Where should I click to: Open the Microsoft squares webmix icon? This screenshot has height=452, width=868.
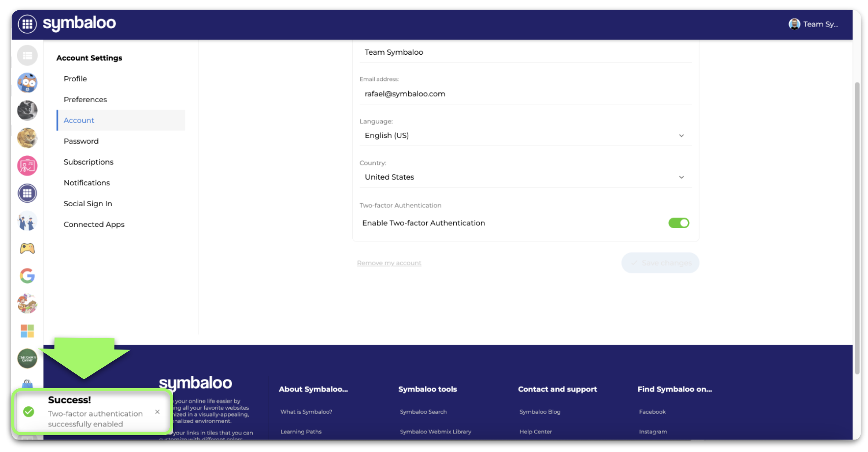[27, 331]
